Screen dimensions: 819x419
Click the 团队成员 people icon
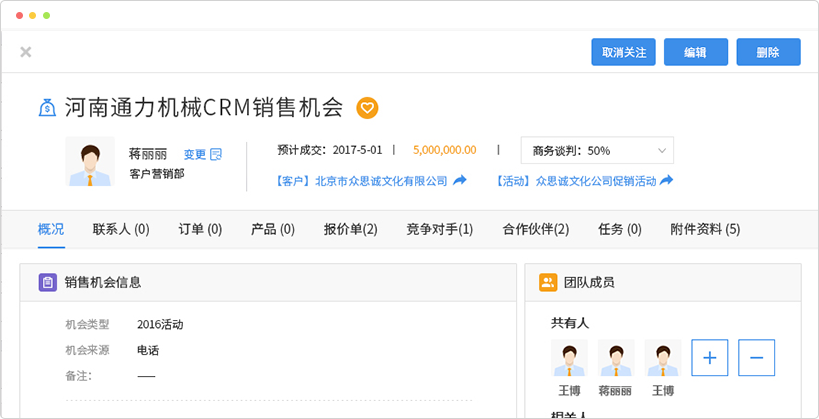[547, 282]
